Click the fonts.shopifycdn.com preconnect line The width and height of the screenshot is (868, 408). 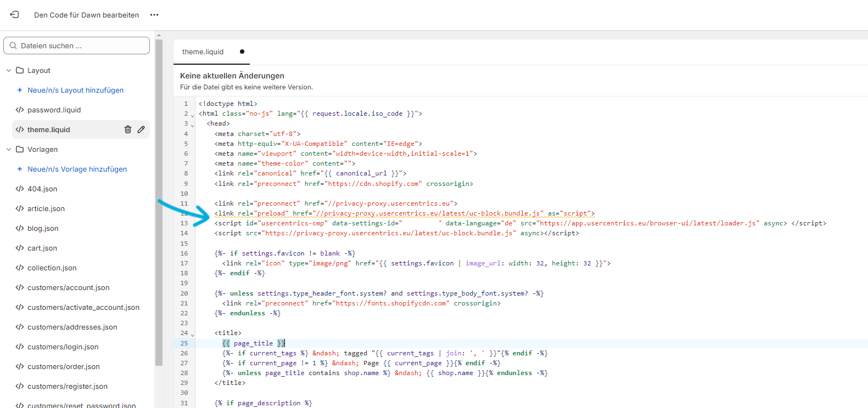pyautogui.click(x=361, y=303)
